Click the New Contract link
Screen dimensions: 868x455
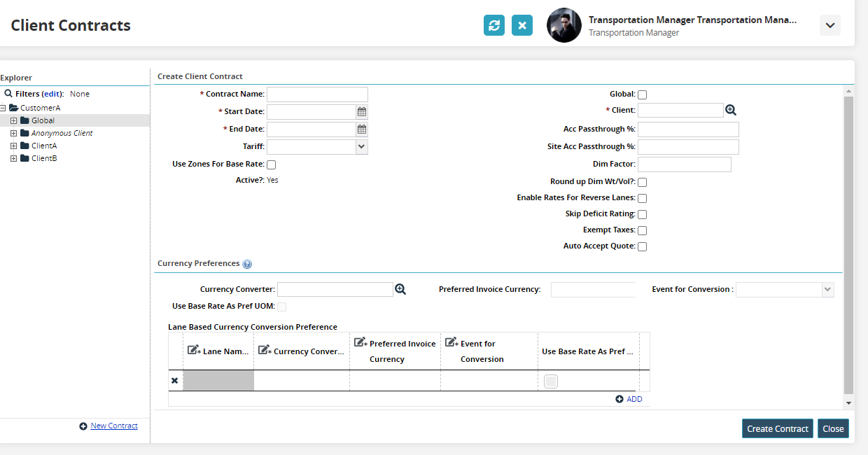coord(114,426)
